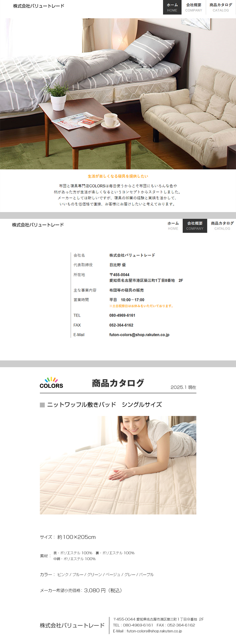Click the 株式会社バリュートレード logo beside the active 会社概要 tab

tap(38, 225)
